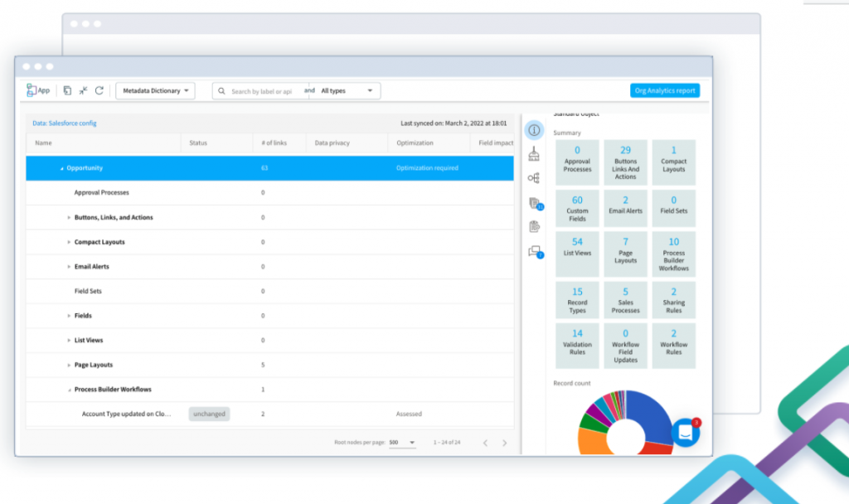Screen dimensions: 849x504
Task: Open the All types filter dropdown
Action: coord(347,90)
